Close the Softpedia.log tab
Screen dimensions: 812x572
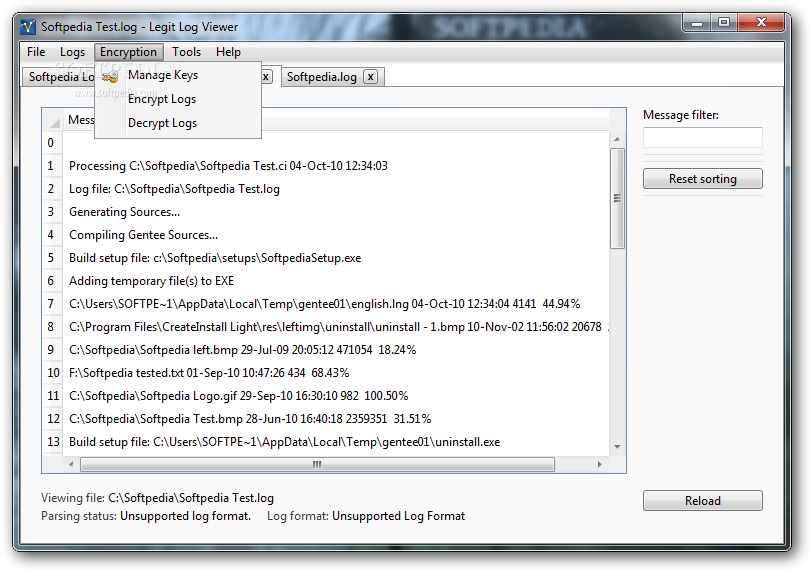[370, 77]
